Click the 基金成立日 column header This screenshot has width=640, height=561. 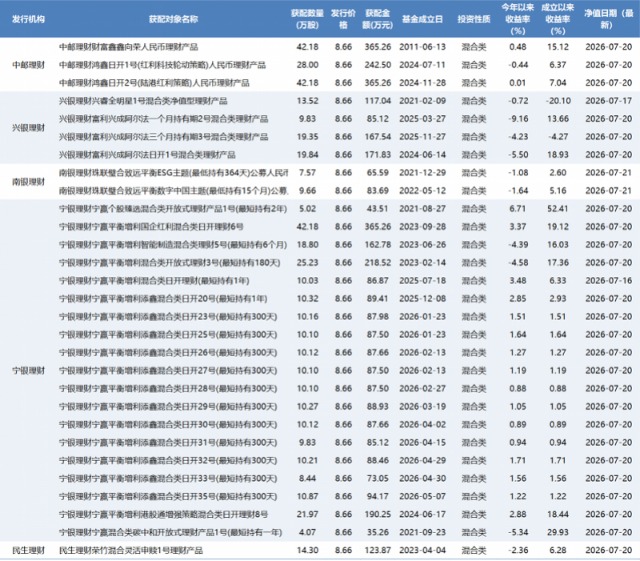coord(422,19)
